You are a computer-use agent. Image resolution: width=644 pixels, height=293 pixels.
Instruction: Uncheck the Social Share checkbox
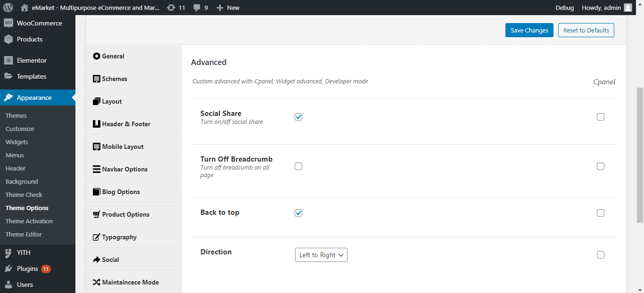(x=298, y=117)
